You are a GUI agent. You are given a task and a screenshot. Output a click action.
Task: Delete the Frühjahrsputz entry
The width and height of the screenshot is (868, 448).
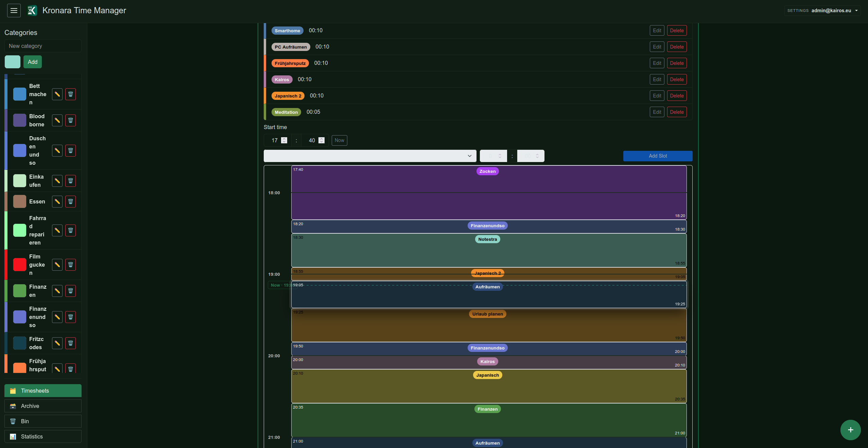pos(677,63)
